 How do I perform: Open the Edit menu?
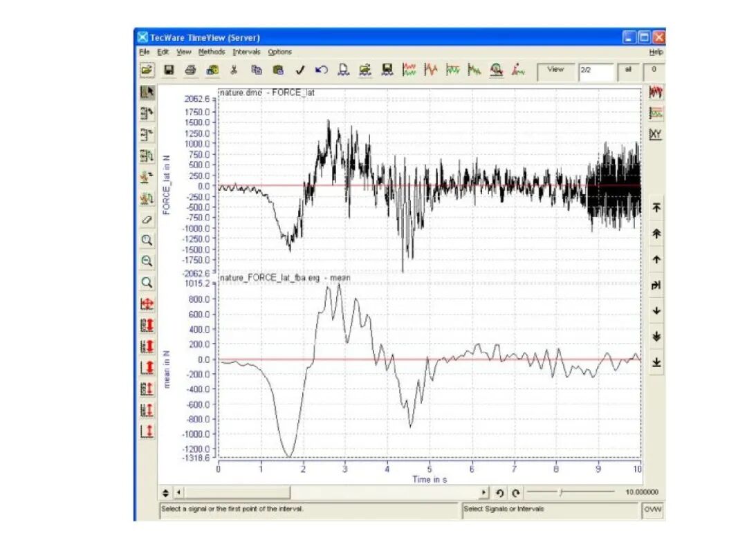[163, 52]
